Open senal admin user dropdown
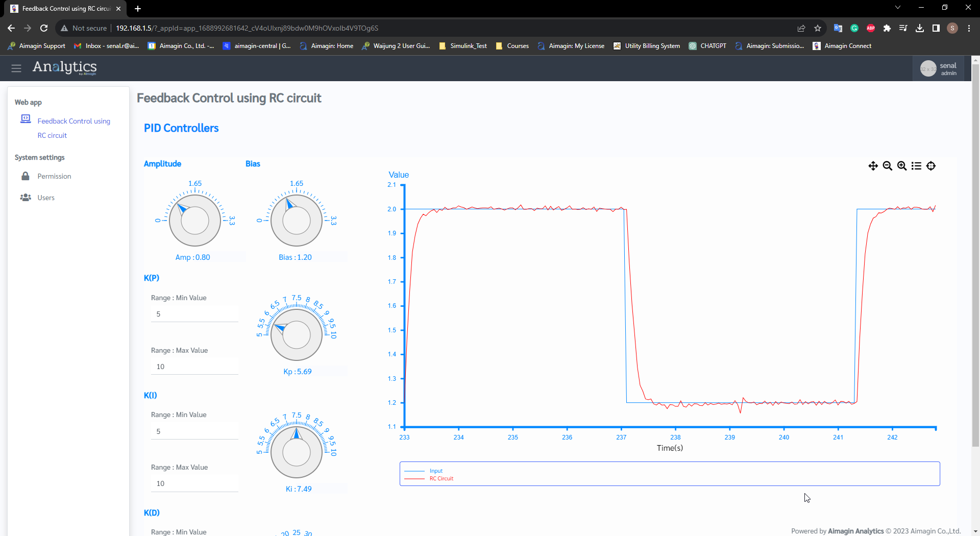Screen dimensions: 980x536 [938, 68]
